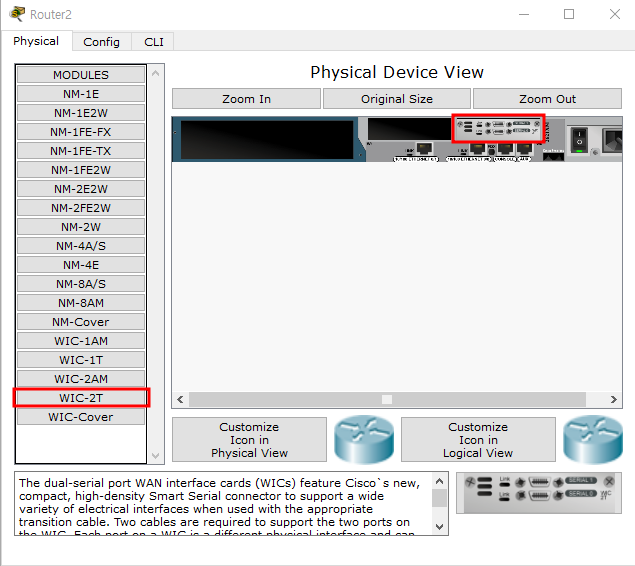
Task: Click the WIC-2T module preview image
Action: click(x=539, y=493)
